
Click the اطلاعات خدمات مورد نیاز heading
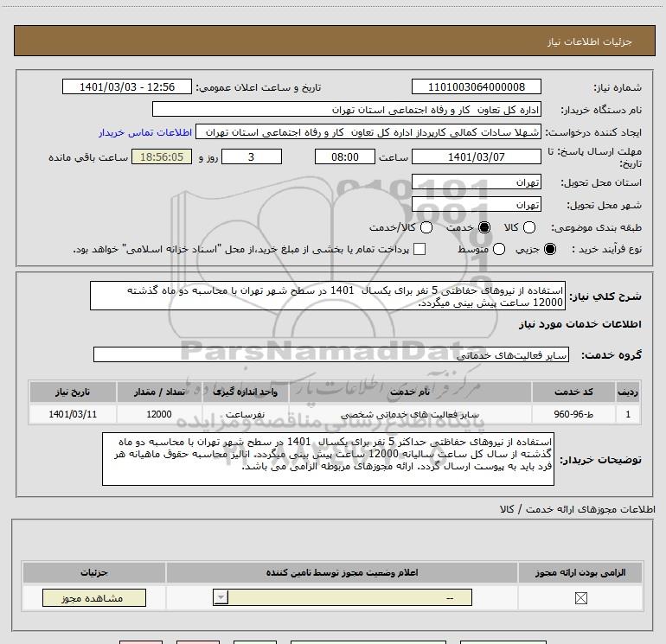tap(580, 324)
